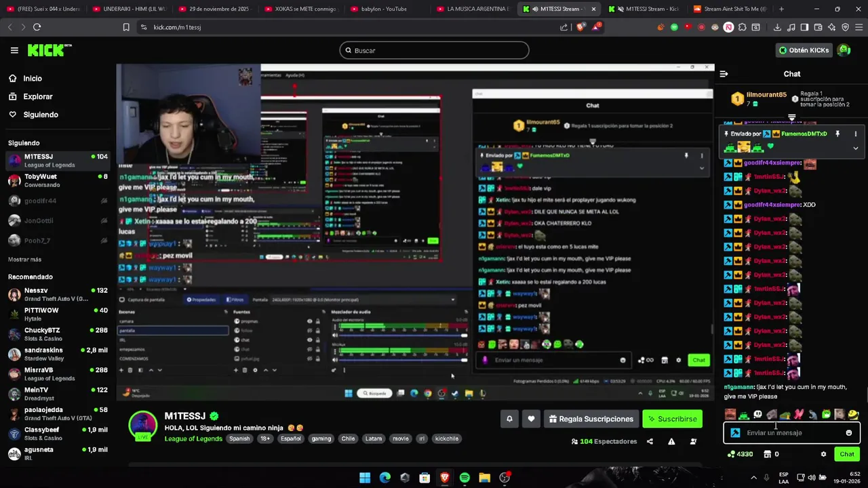Click the M1TESSJ streamer avatar
This screenshot has height=488, width=868.
(143, 426)
